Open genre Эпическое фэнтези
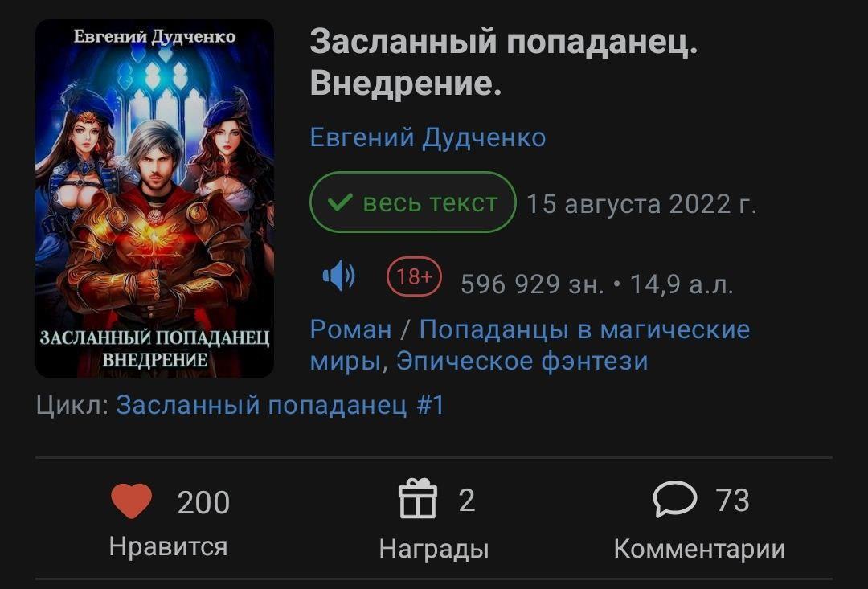This screenshot has height=589, width=868. coord(522,361)
